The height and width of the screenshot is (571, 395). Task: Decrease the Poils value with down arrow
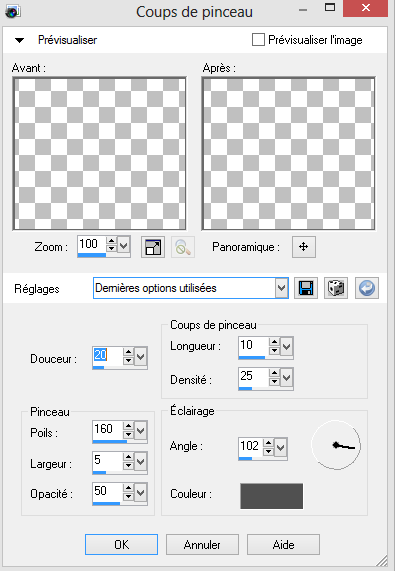pos(128,434)
